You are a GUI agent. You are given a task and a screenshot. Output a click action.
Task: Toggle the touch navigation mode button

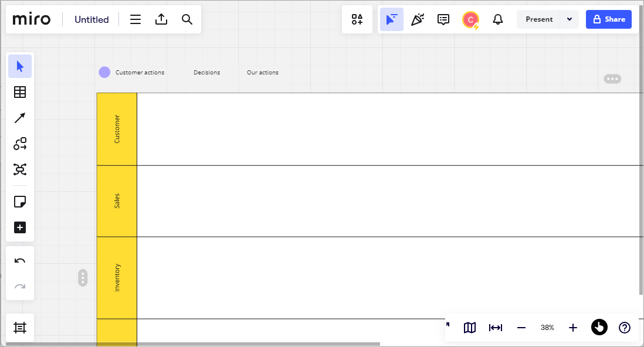click(x=599, y=327)
